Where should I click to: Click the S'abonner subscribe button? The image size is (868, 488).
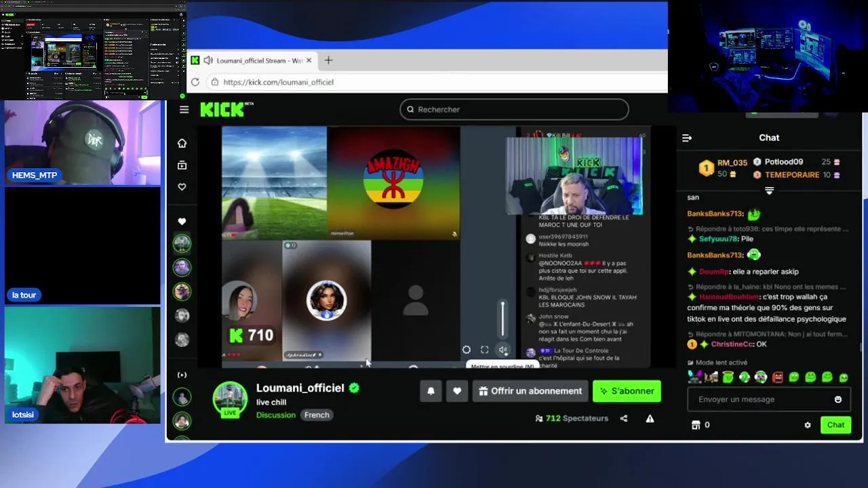pyautogui.click(x=627, y=391)
